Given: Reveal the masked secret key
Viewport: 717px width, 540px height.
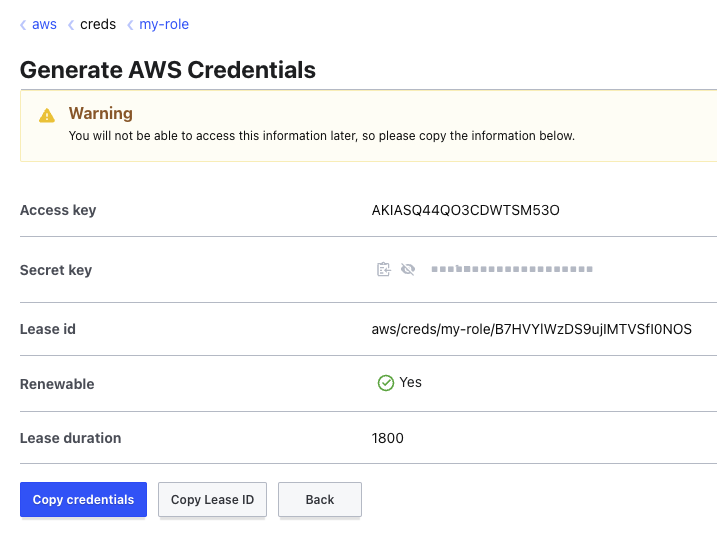Looking at the screenshot, I should 407,270.
